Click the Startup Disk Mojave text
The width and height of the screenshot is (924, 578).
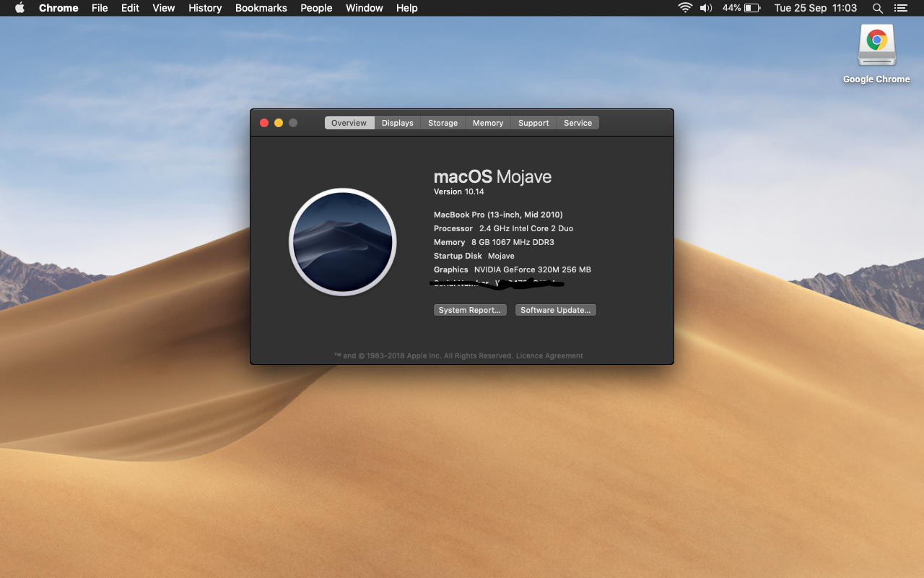pyautogui.click(x=474, y=256)
